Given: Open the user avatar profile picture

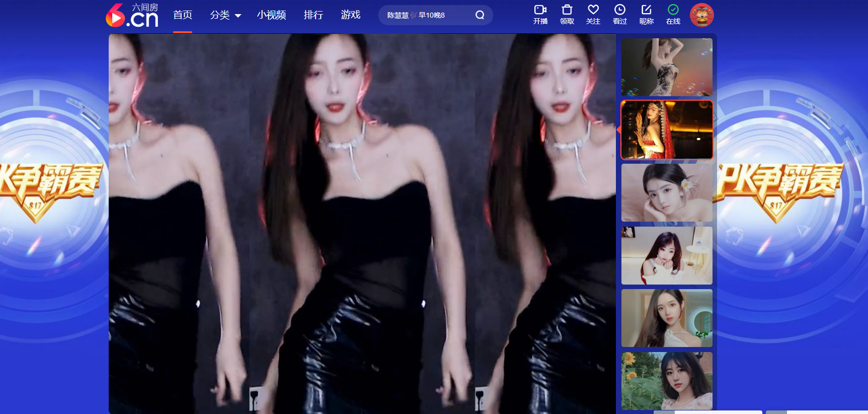Looking at the screenshot, I should click(x=702, y=15).
